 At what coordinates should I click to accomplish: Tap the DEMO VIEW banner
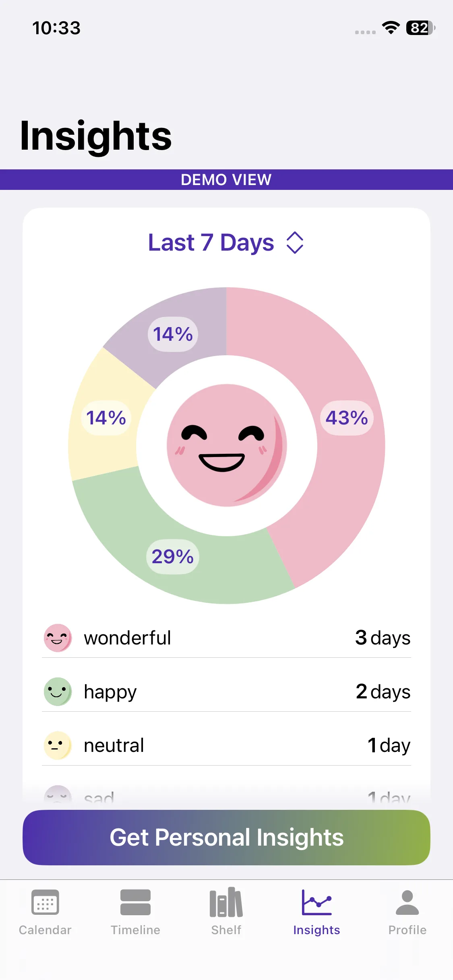[226, 179]
